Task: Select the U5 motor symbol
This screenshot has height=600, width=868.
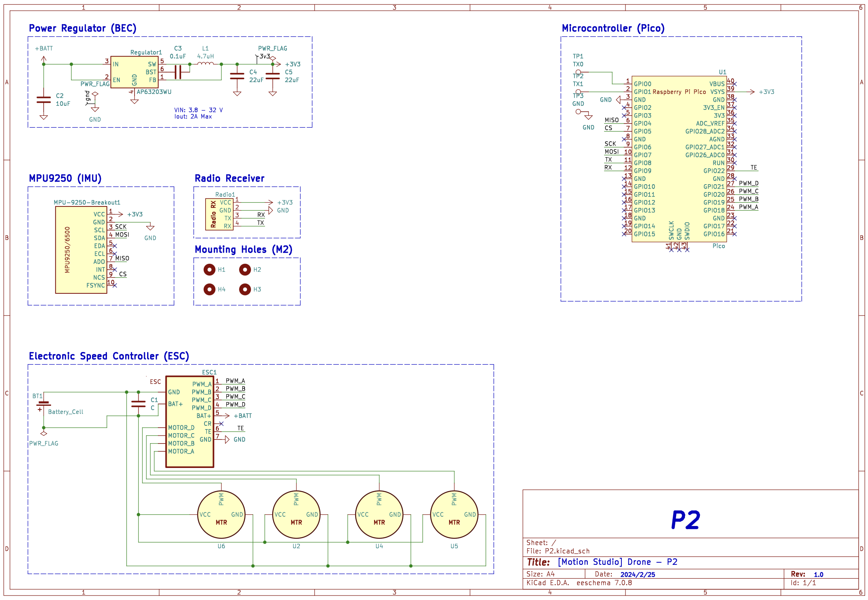Action: 454,515
